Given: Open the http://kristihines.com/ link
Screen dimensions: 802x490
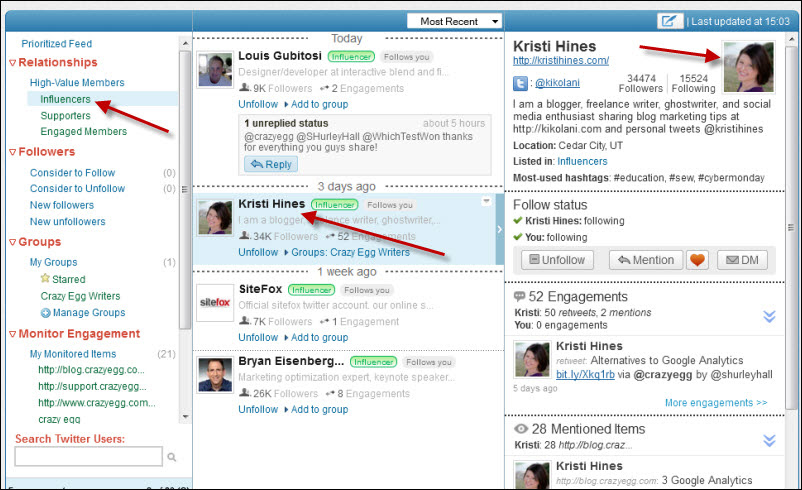Looking at the screenshot, I should coord(561,60).
